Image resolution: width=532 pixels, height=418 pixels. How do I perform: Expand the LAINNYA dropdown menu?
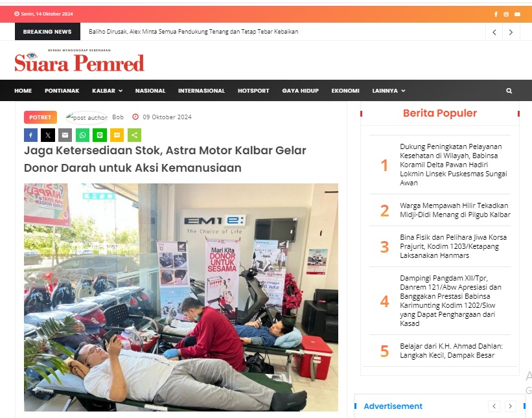[x=389, y=91]
